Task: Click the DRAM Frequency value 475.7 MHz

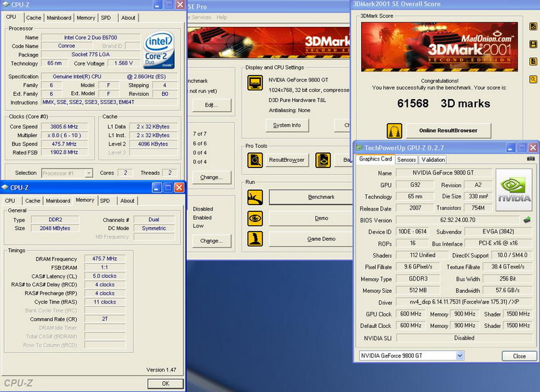Action: pos(105,258)
